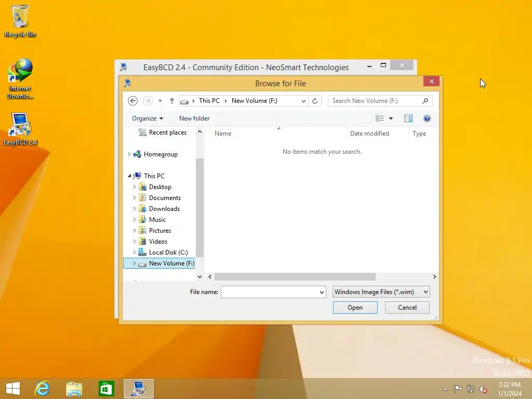
Task: Refresh the New Volume (F:) listing
Action: coord(315,101)
